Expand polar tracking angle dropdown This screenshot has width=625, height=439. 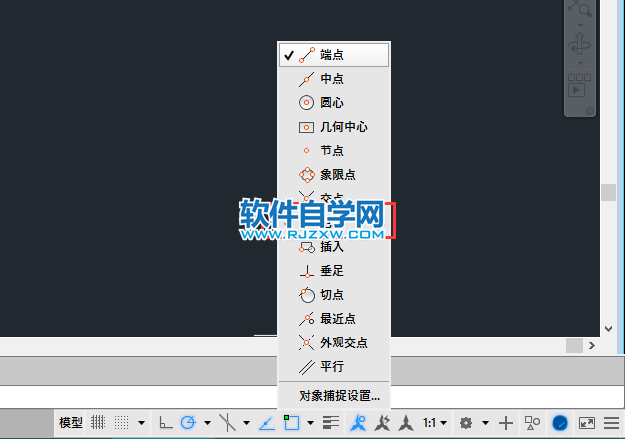click(207, 423)
